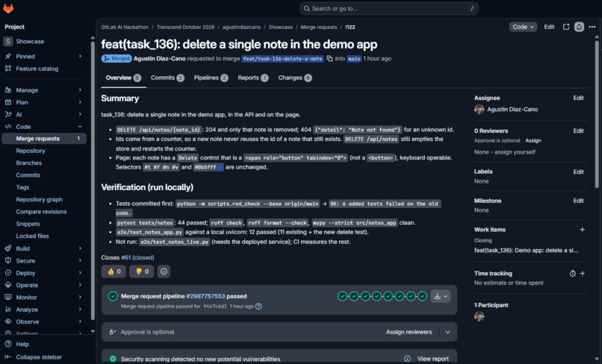
Task: Click the Manage sidebar icon
Action: [8, 90]
